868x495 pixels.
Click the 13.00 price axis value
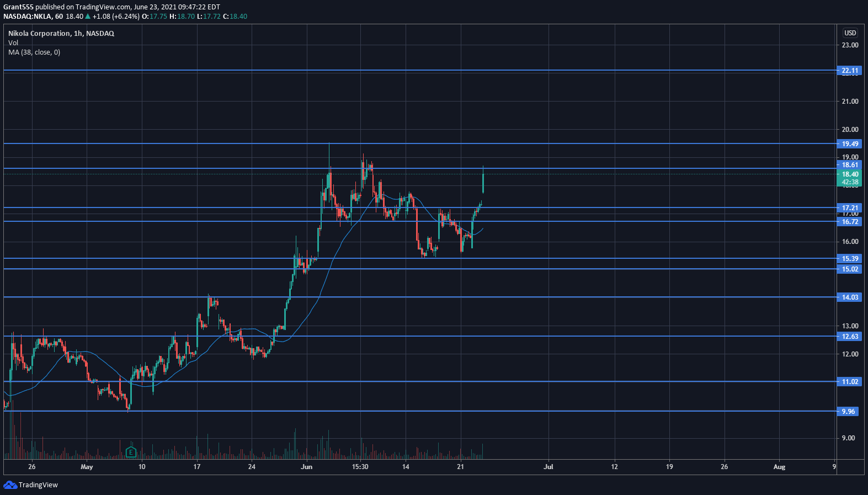pos(850,326)
